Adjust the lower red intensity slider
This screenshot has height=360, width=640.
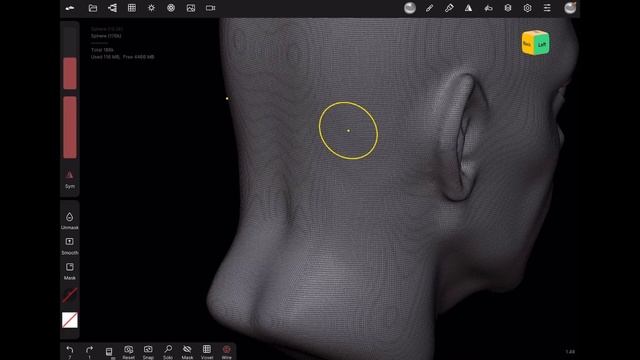tap(70, 127)
